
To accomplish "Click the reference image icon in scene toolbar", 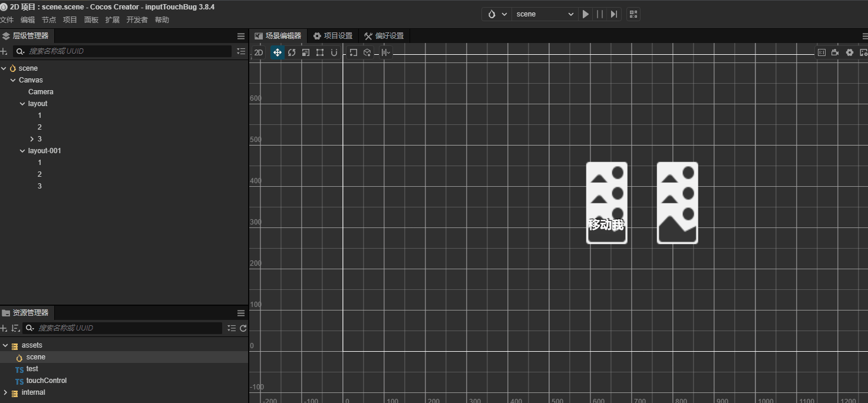I will pyautogui.click(x=821, y=52).
